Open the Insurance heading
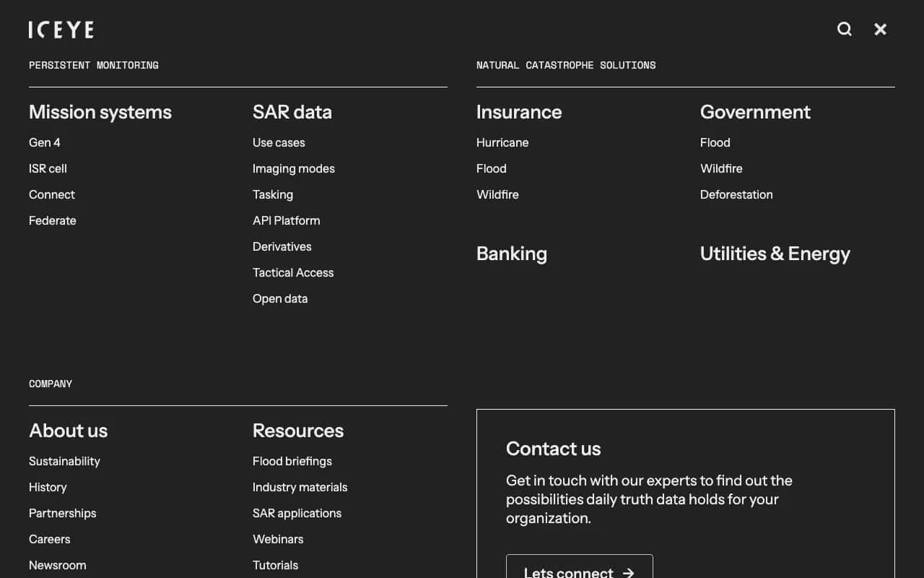 (519, 112)
